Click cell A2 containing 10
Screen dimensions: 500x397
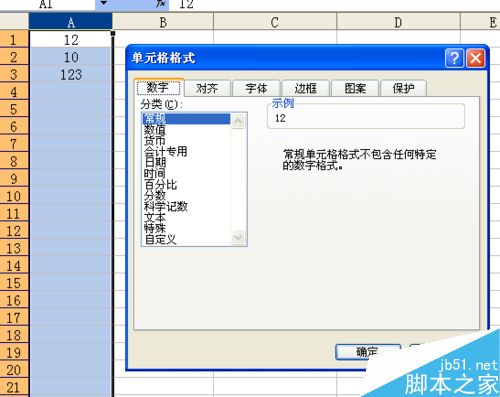click(71, 57)
